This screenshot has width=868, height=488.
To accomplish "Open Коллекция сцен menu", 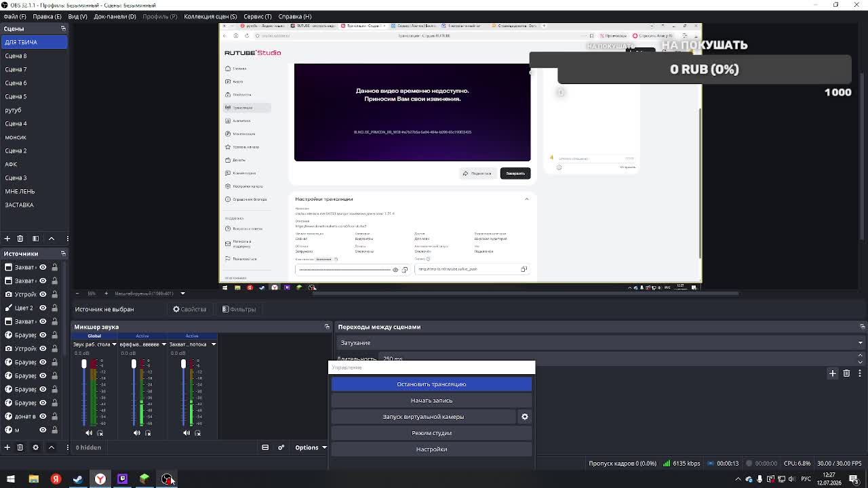I will 210,16.
